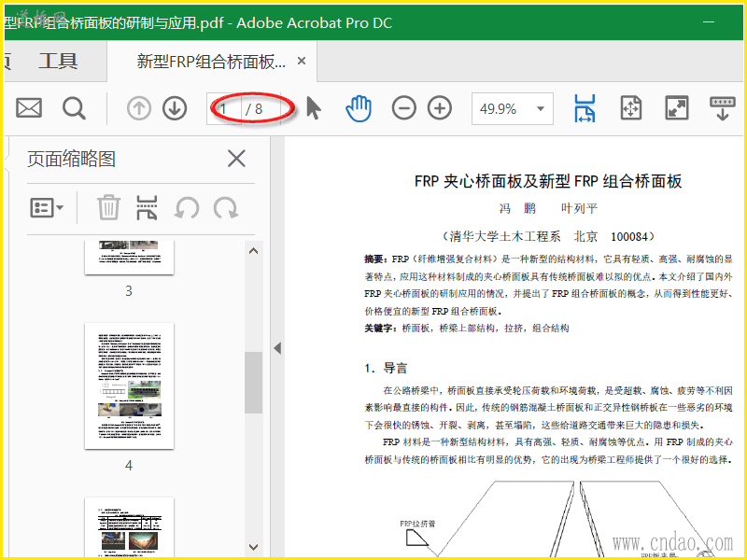Open thumbnail options menu dropdown
The width and height of the screenshot is (747, 560).
click(x=47, y=207)
